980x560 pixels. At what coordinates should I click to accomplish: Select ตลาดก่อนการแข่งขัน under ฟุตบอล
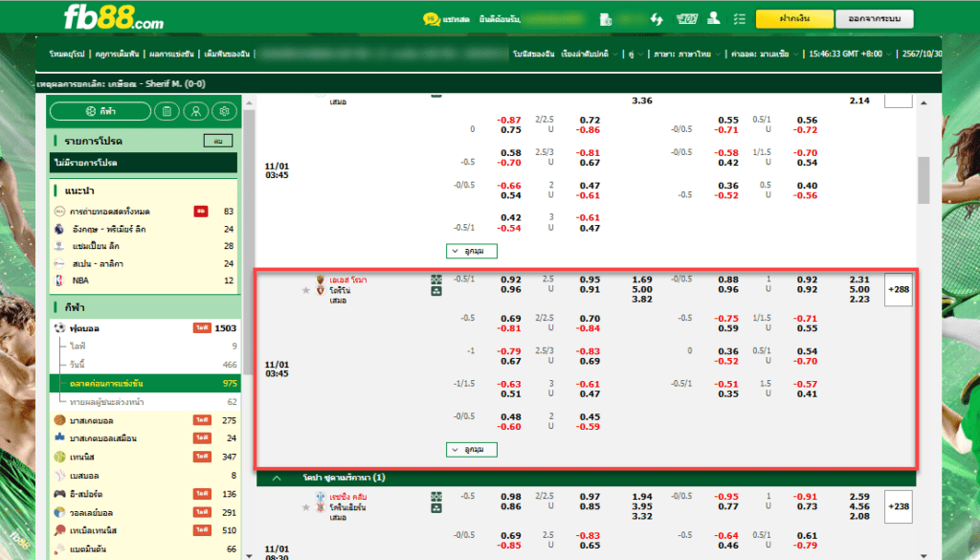point(145,383)
